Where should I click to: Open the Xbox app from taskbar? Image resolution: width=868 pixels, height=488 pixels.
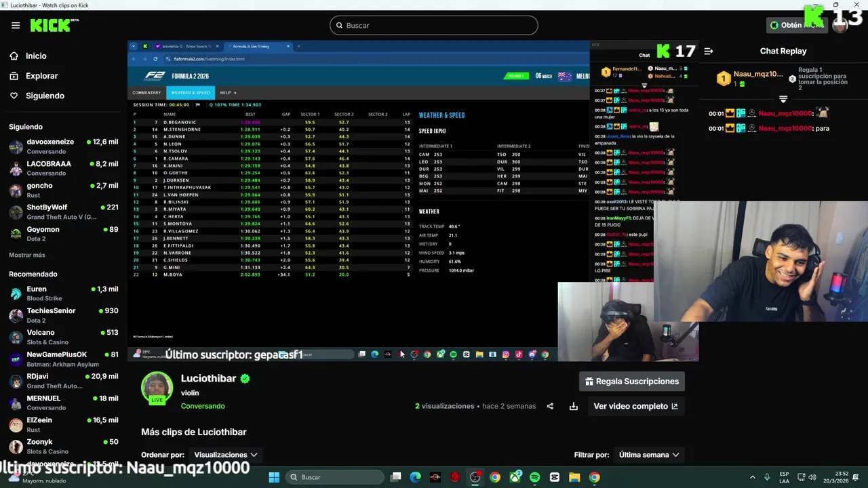pyautogui.click(x=515, y=477)
